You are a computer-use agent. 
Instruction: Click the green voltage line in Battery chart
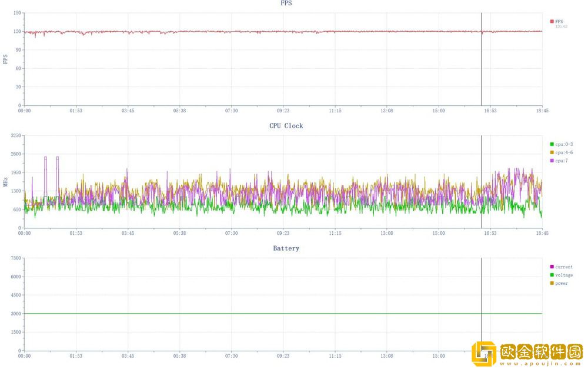tap(235, 314)
